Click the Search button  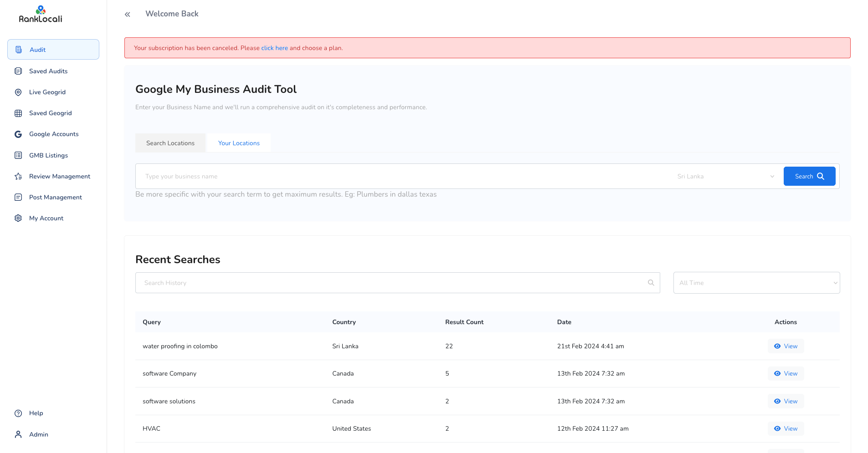(809, 176)
